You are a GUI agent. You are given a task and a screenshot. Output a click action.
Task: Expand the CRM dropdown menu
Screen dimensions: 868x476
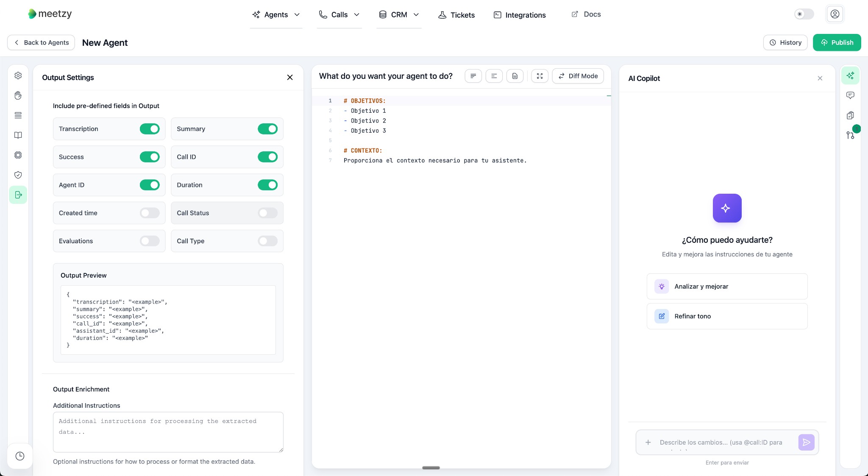(x=399, y=15)
